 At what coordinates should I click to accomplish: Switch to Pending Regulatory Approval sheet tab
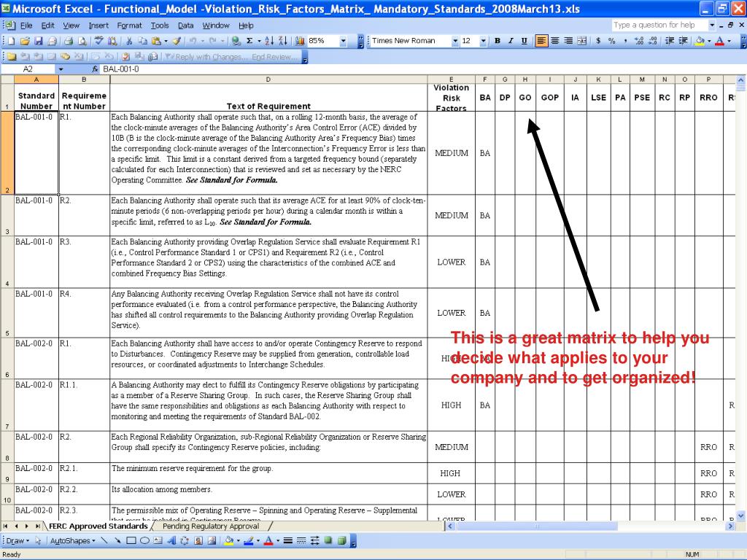click(211, 526)
